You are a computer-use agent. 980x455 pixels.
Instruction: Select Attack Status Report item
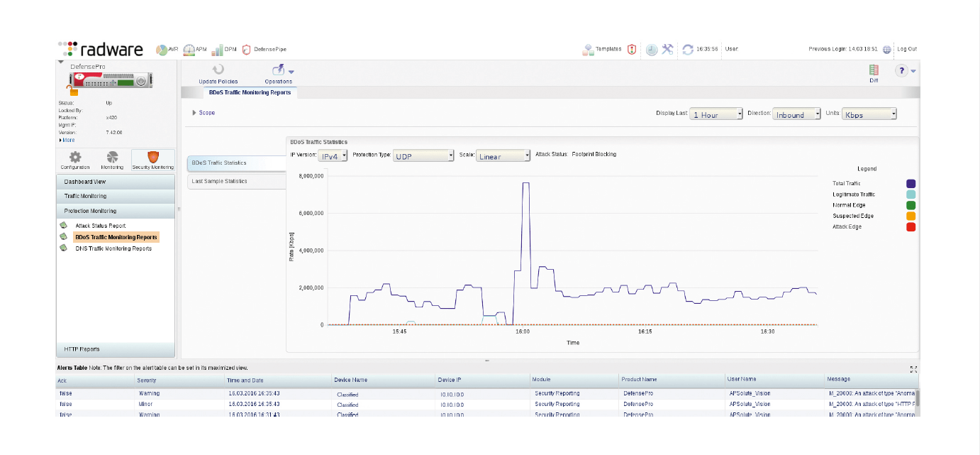point(101,226)
